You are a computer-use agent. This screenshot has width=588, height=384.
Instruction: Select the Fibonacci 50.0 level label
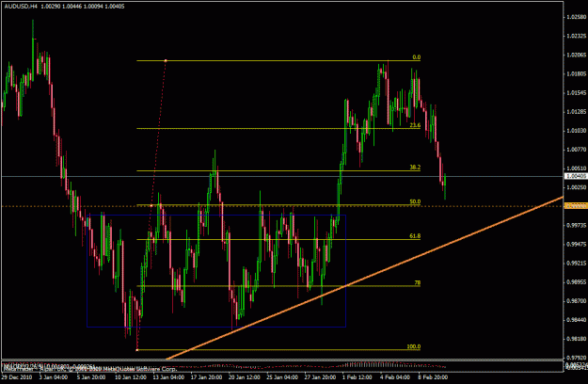[415, 201]
